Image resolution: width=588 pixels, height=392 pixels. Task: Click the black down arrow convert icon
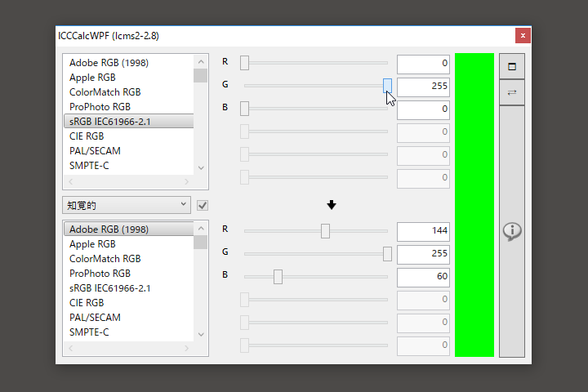coord(332,205)
